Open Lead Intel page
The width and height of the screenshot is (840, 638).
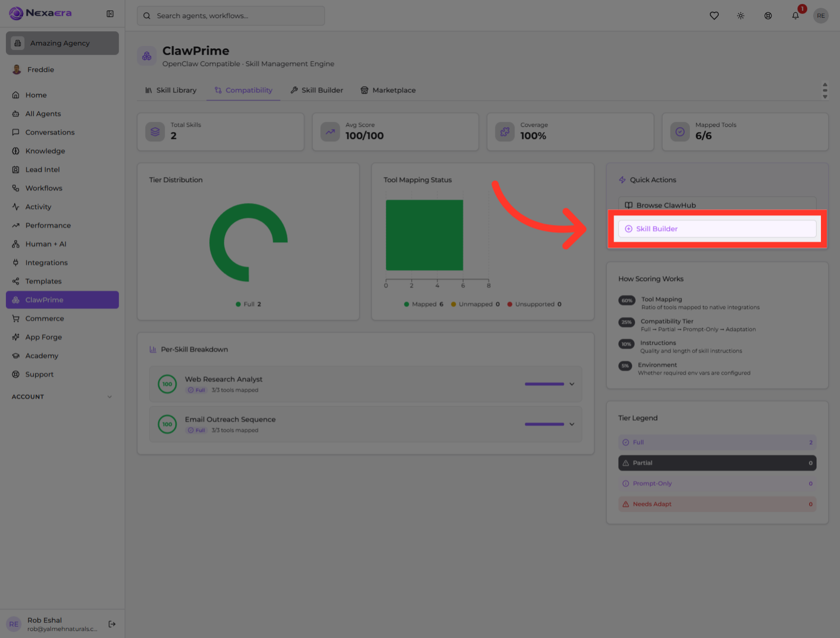click(63, 169)
